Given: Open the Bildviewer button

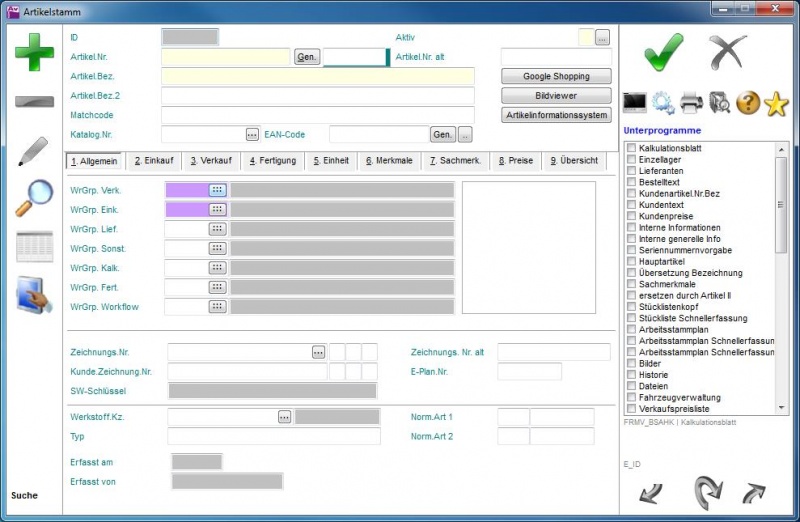Looking at the screenshot, I should coord(556,96).
